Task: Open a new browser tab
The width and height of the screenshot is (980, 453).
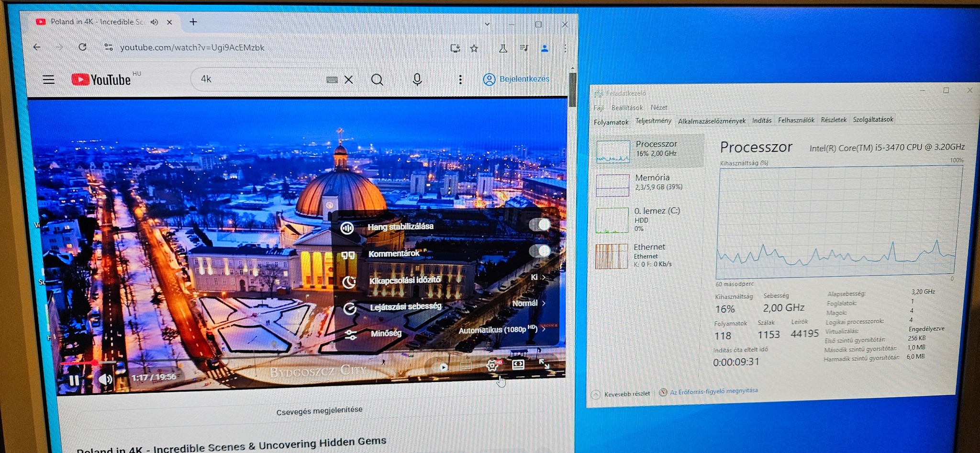Action: (x=193, y=22)
